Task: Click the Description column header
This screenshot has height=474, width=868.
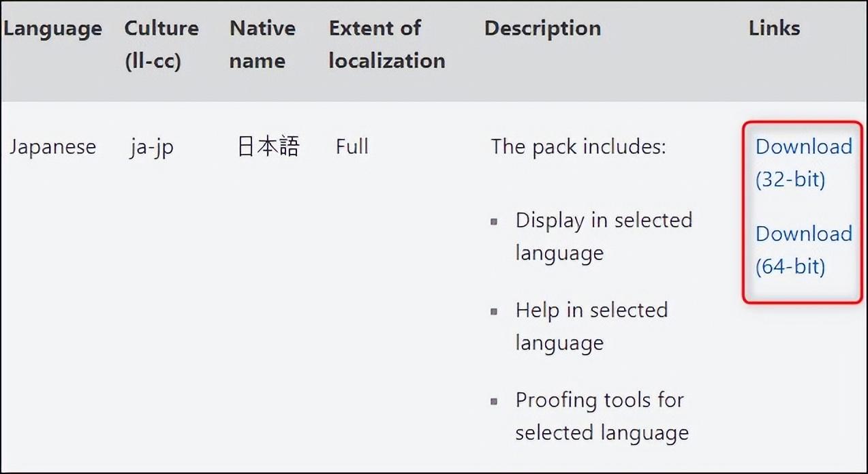Action: pyautogui.click(x=542, y=29)
